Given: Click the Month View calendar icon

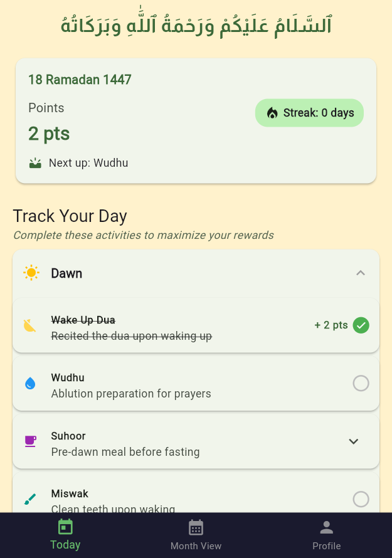Looking at the screenshot, I should point(196,527).
